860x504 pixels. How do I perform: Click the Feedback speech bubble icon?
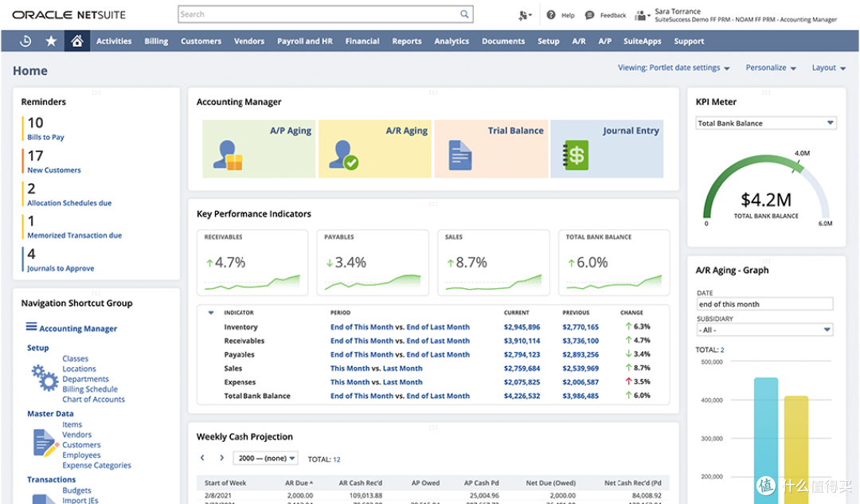pos(589,15)
